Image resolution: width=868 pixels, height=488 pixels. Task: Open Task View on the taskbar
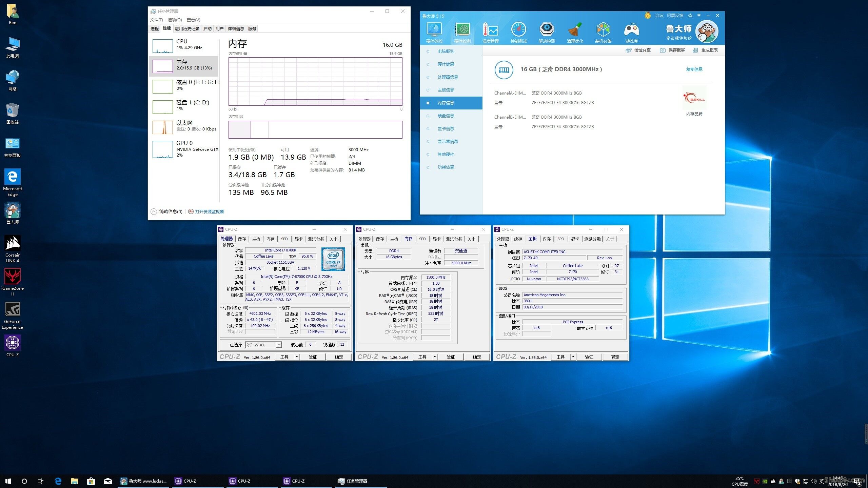coord(41,481)
